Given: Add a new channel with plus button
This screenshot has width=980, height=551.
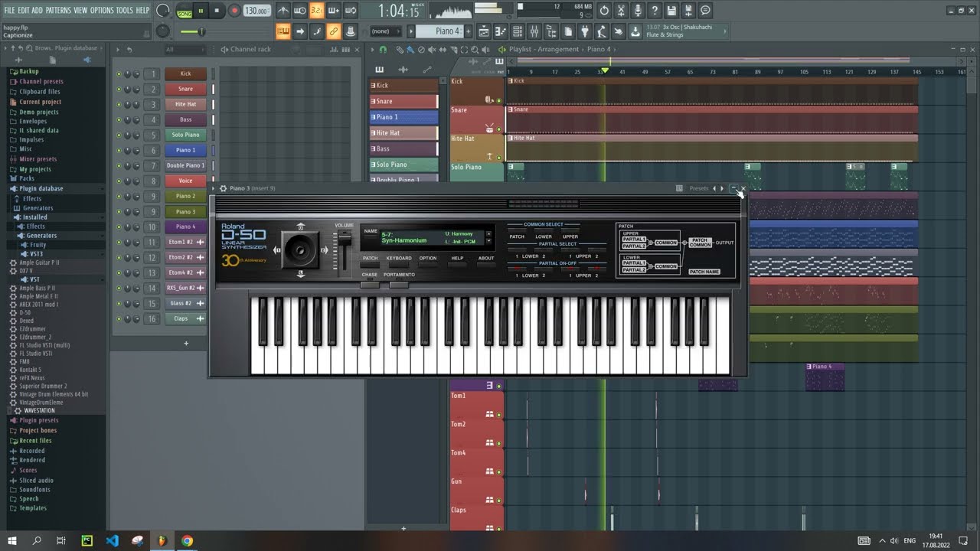Looking at the screenshot, I should [185, 343].
